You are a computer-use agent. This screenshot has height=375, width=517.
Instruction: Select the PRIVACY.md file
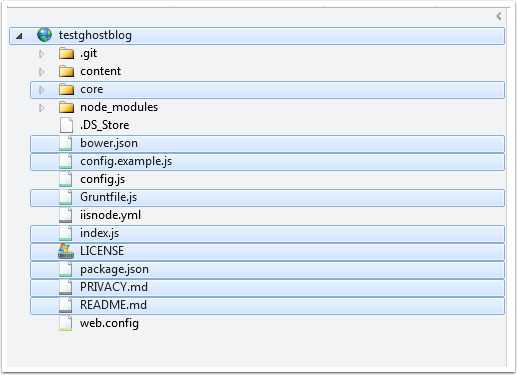tap(267, 288)
